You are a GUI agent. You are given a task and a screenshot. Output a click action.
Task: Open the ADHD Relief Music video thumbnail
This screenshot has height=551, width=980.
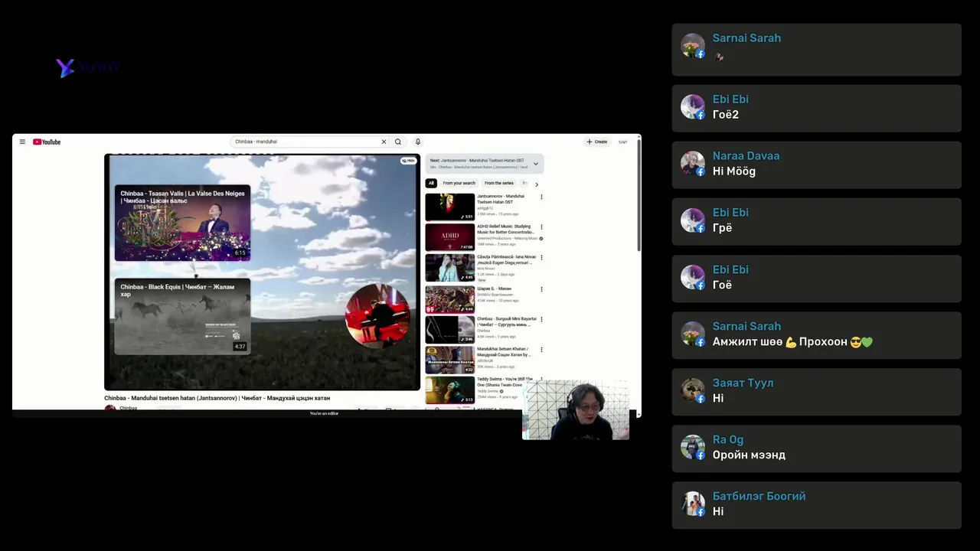click(x=450, y=237)
